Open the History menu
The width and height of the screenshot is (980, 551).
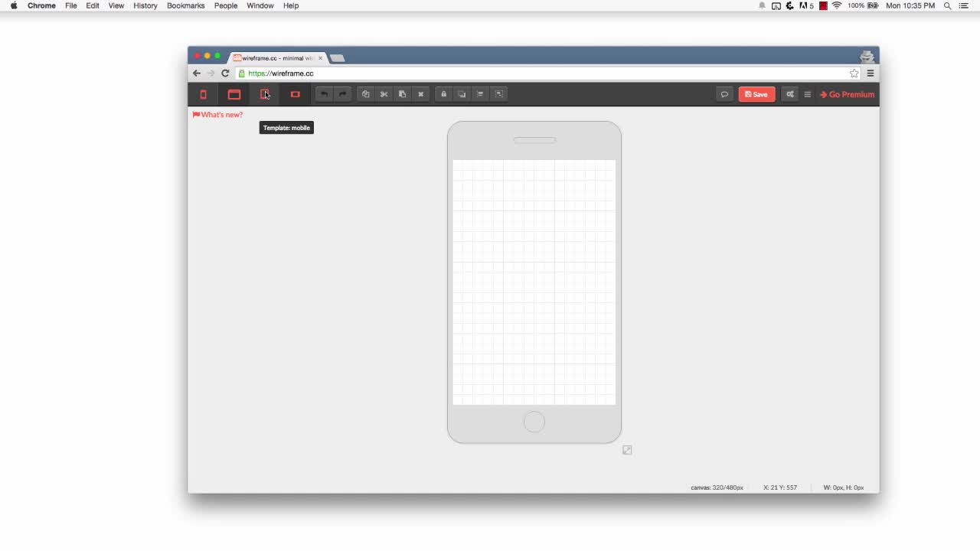145,5
